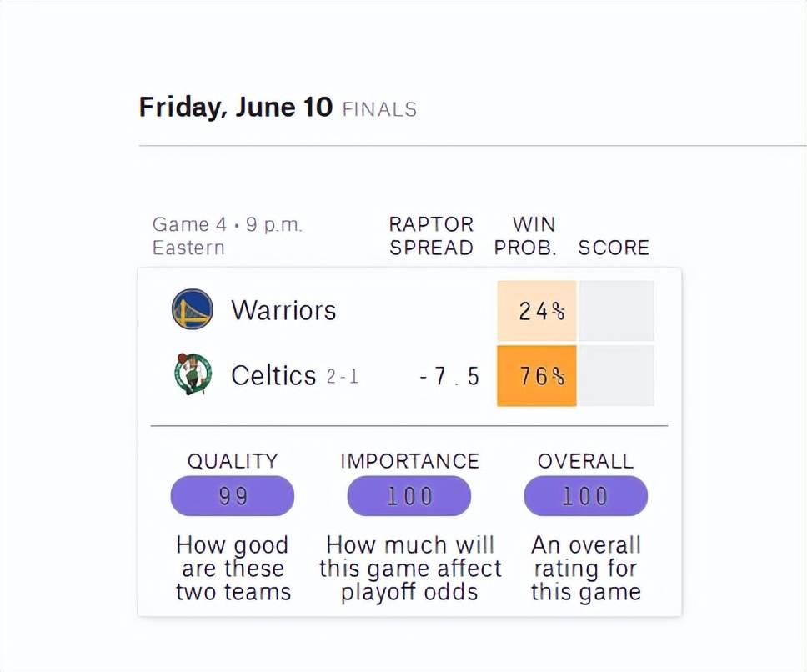Viewport: 807px width, 672px height.
Task: Select the Celtics team name
Action: tap(273, 375)
